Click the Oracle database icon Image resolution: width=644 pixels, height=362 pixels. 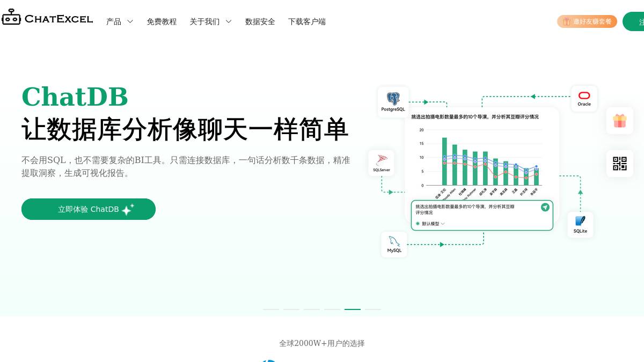[x=584, y=96]
